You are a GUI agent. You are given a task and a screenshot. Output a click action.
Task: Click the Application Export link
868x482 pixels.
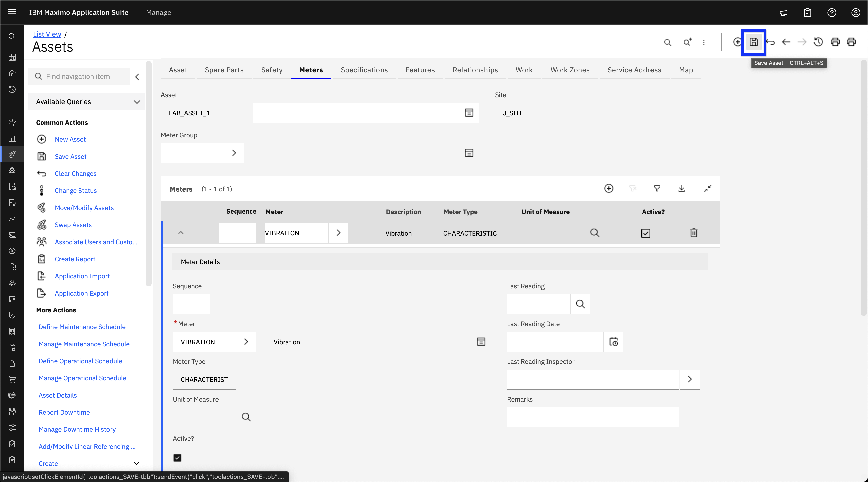click(82, 293)
